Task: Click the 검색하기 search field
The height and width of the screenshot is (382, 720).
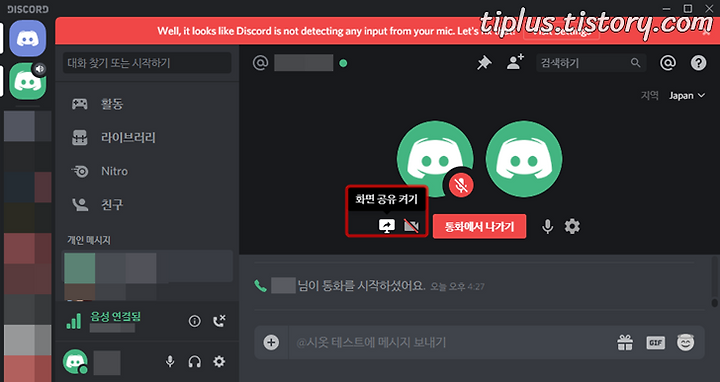Action: point(591,63)
